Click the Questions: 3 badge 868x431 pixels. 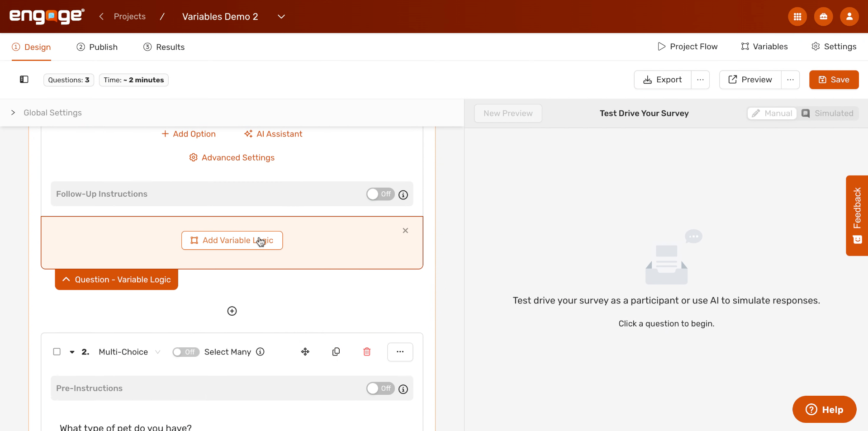[69, 80]
